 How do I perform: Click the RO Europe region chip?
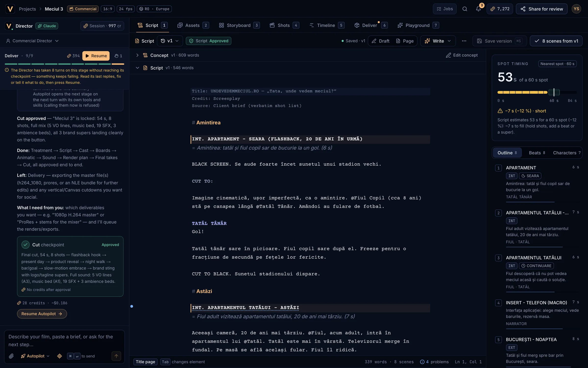click(x=154, y=9)
